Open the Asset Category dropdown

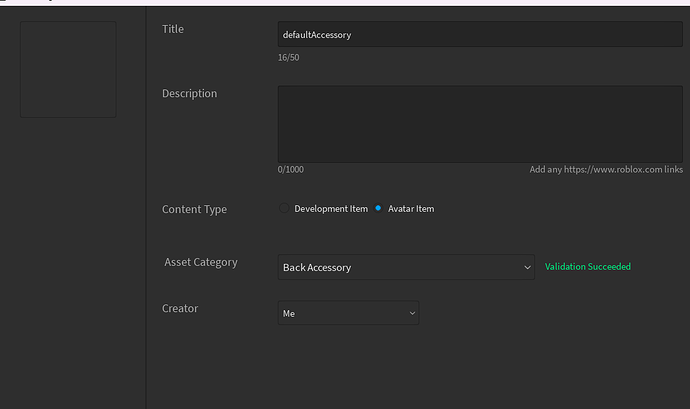click(x=405, y=267)
